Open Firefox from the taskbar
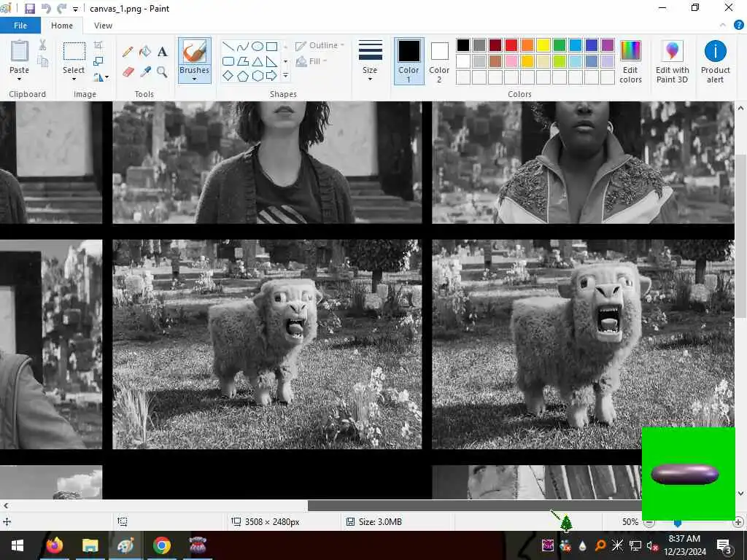This screenshot has height=560, width=747. point(54,545)
